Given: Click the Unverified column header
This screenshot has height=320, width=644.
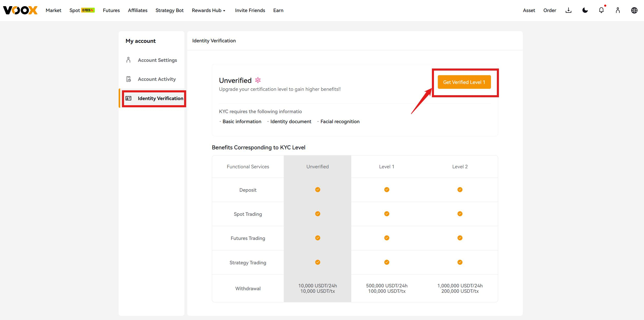Looking at the screenshot, I should pyautogui.click(x=317, y=167).
